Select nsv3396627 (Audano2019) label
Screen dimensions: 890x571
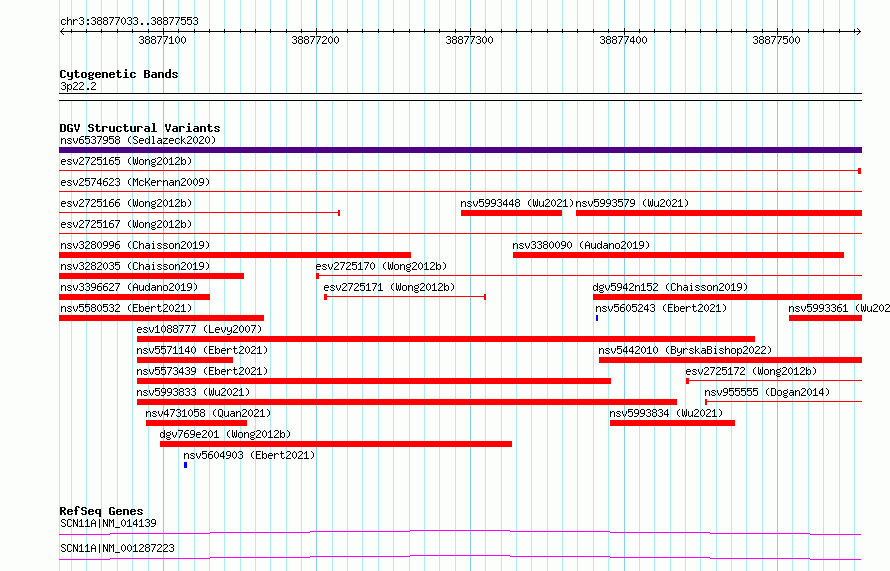(129, 287)
